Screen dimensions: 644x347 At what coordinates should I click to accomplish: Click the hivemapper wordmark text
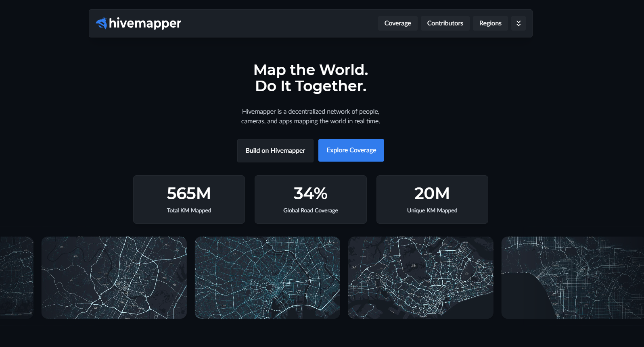(145, 23)
